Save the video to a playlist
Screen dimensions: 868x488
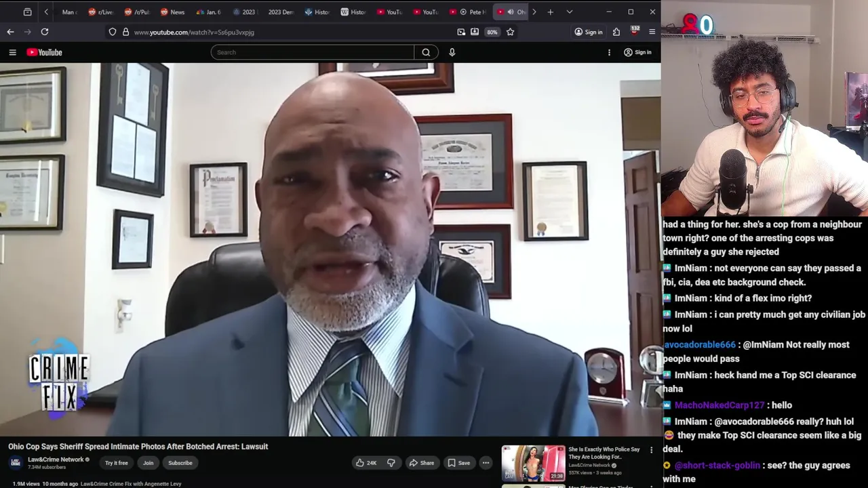click(x=458, y=463)
